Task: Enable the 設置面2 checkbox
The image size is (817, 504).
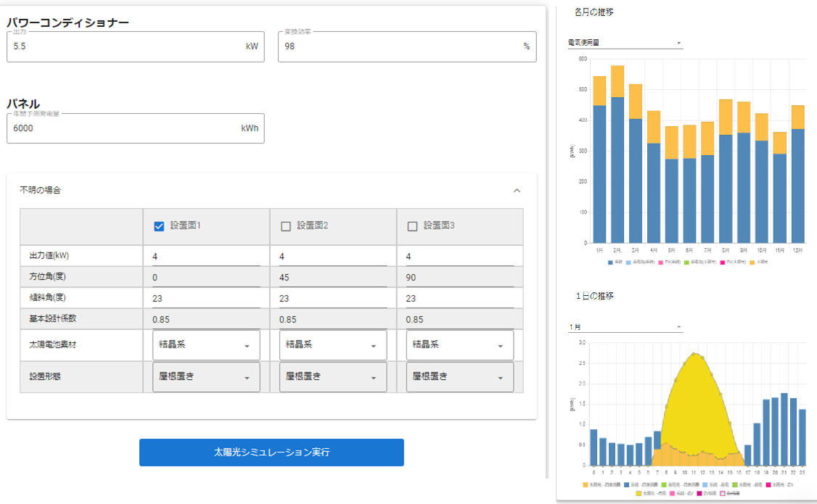Action: point(286,226)
